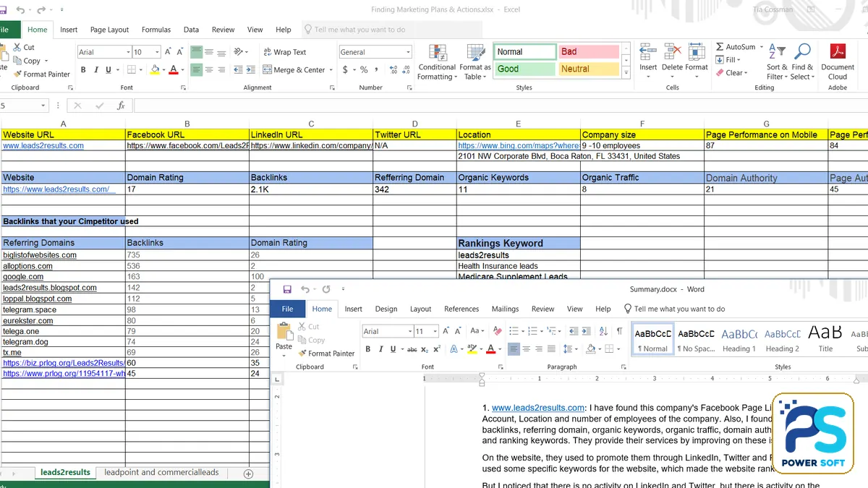Click Excel's yellow fill color bucket
Screen dimensions: 868x488
tap(154, 70)
